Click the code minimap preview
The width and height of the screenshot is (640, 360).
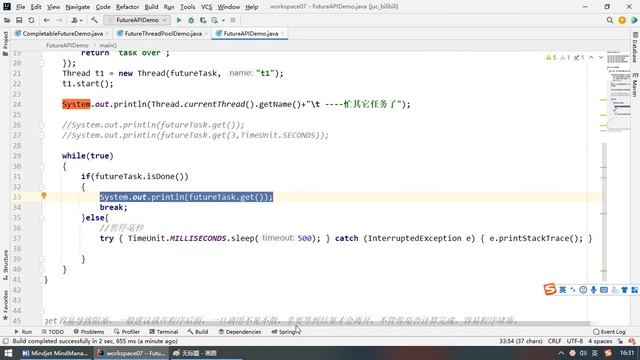point(619,91)
